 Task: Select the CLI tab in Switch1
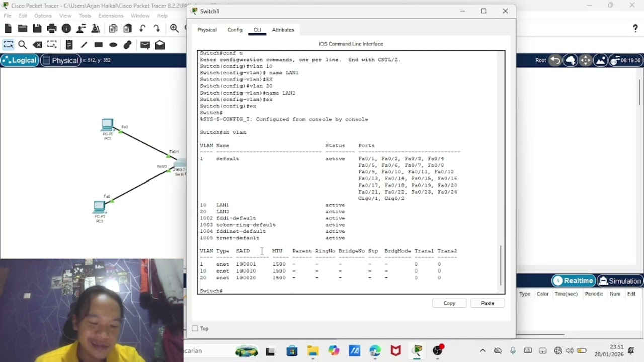[x=257, y=30]
